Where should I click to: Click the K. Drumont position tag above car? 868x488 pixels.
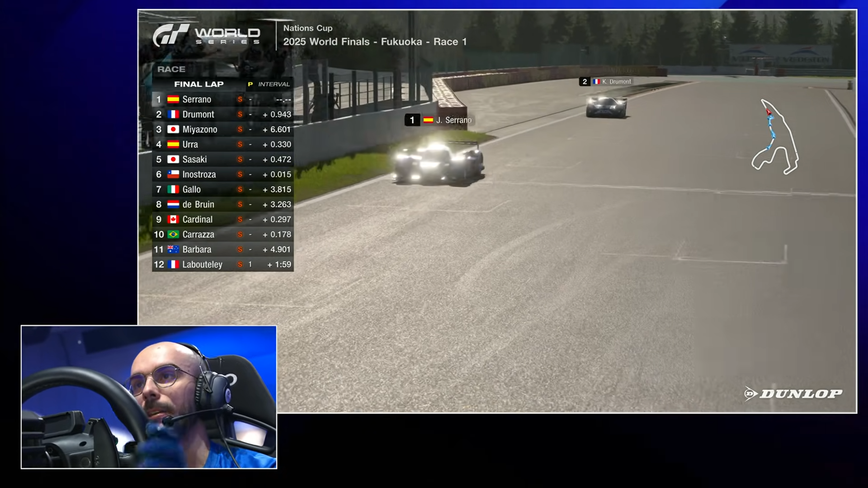tap(606, 82)
